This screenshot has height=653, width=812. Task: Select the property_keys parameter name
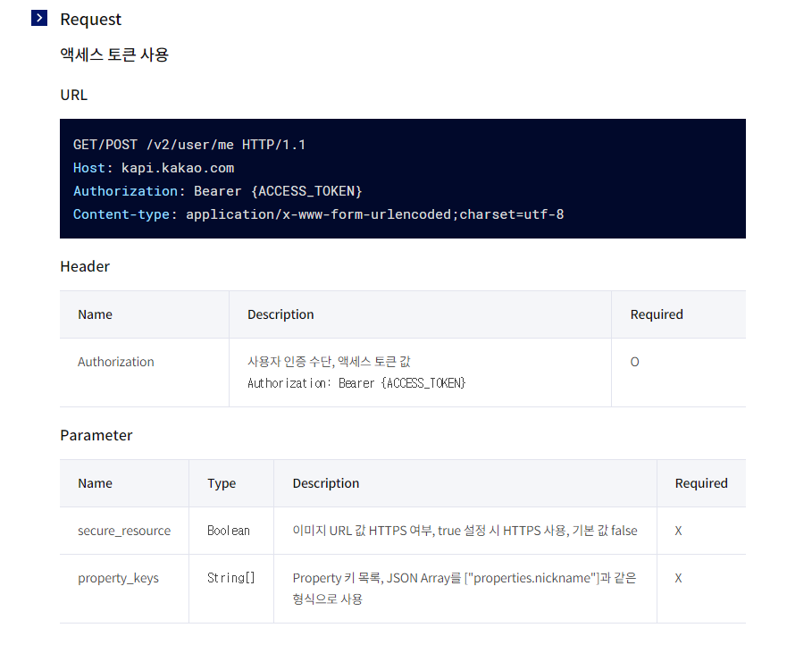118,578
